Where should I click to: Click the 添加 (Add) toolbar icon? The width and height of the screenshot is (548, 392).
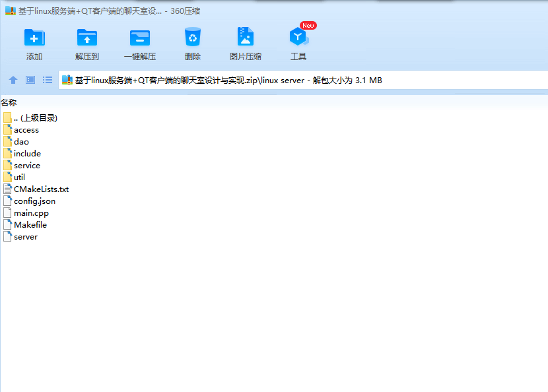(x=34, y=38)
